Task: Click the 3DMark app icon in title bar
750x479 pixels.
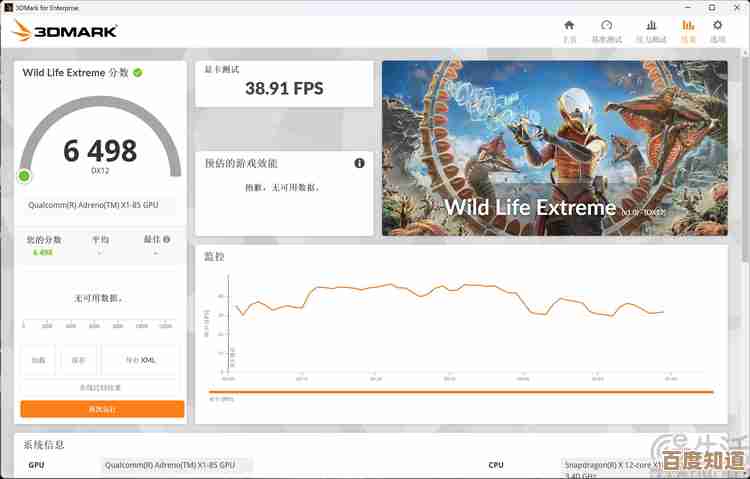Action: (x=8, y=6)
